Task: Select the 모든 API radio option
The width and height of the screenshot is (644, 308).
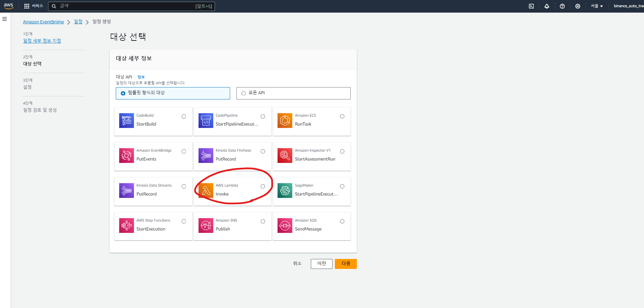Action: [244, 93]
